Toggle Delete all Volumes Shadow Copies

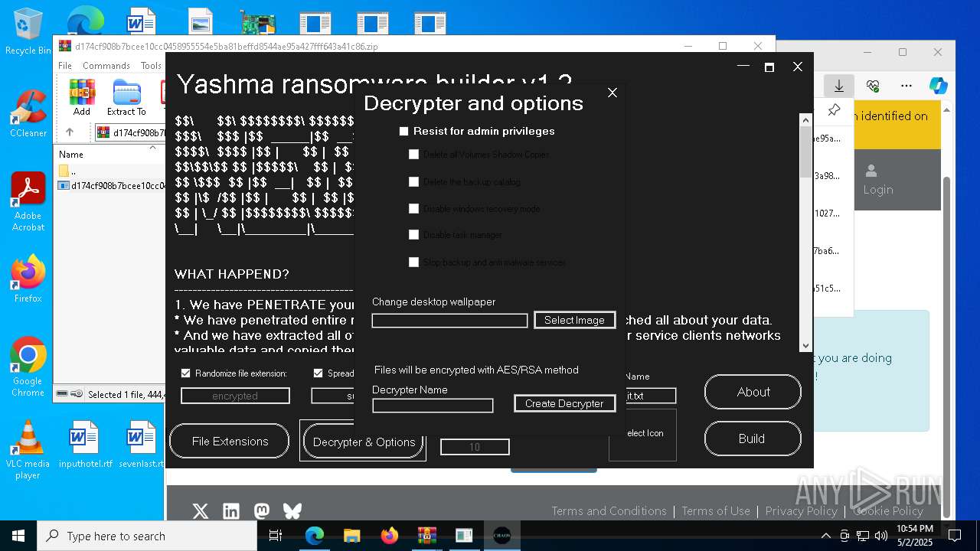pos(414,155)
